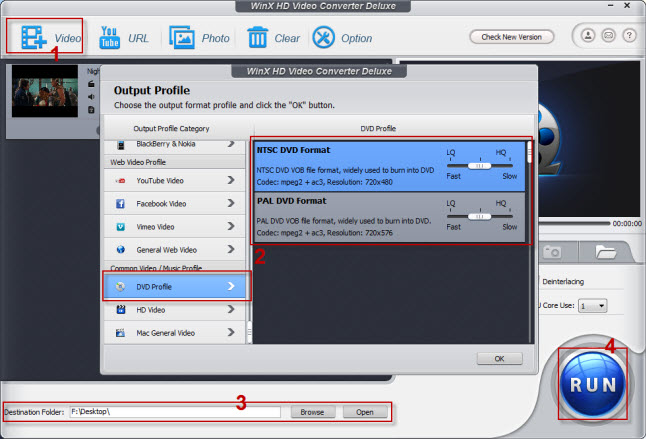Expand the Mac General Video arrow
646x439 pixels.
231,332
